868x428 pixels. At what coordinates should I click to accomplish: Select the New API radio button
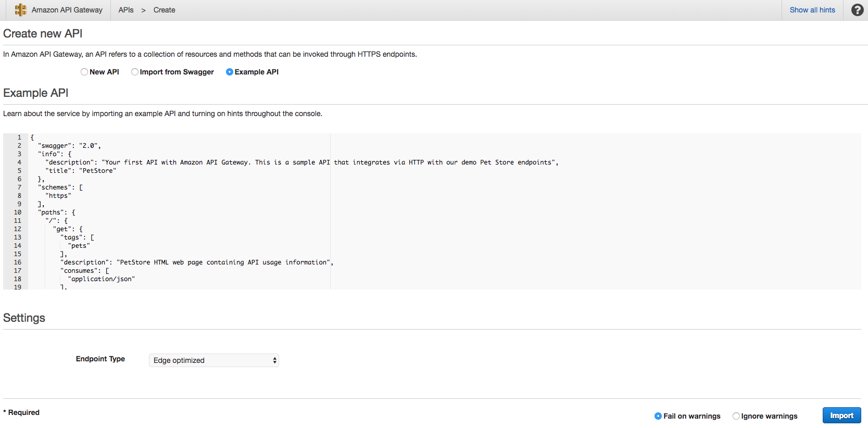[x=84, y=72]
